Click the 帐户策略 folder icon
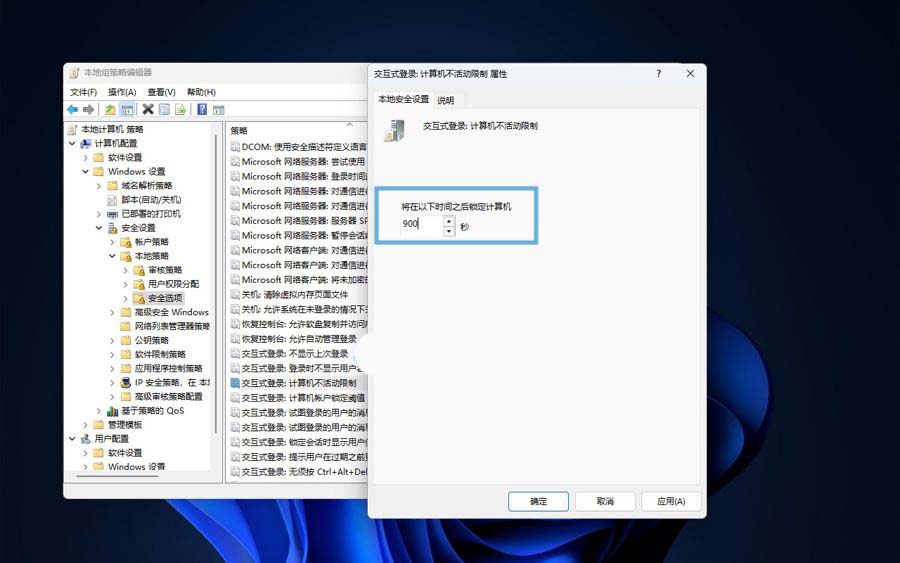Image resolution: width=900 pixels, height=563 pixels. [x=126, y=242]
